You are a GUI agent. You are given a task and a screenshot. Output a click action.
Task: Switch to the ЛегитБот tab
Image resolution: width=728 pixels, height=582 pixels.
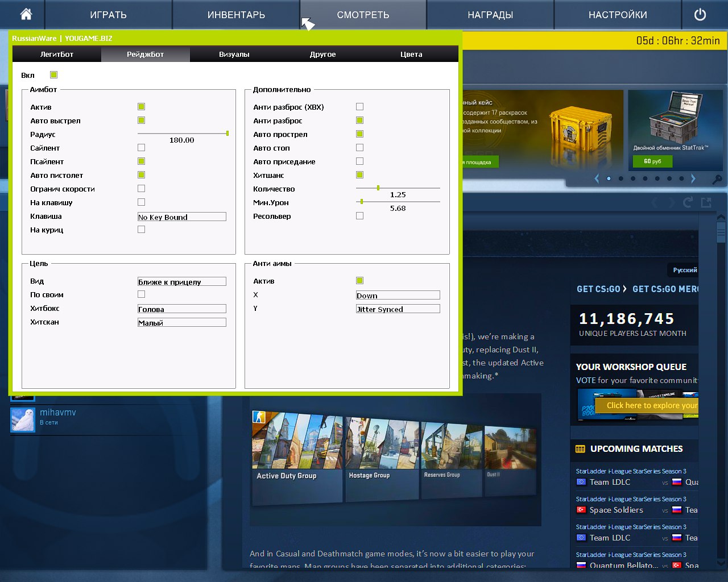pyautogui.click(x=57, y=54)
